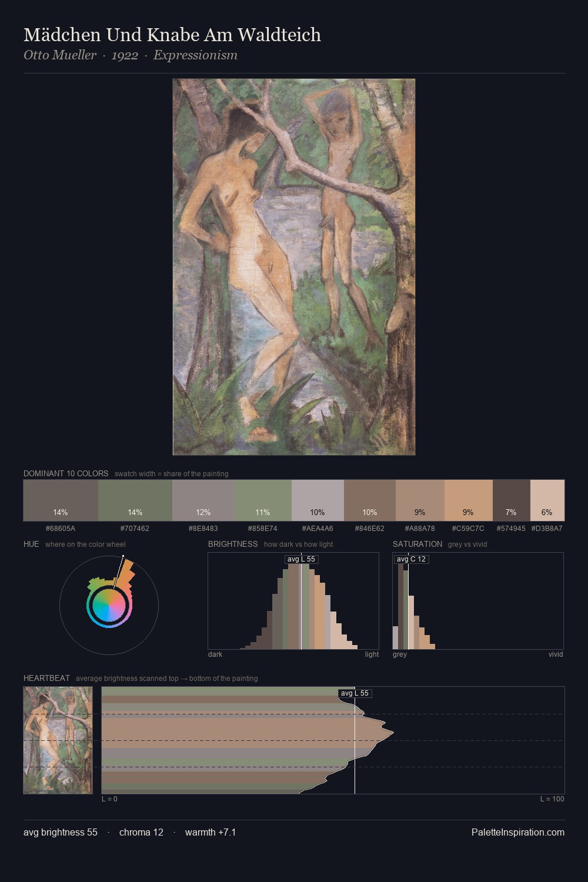Click the hex label #AEA4A6
This screenshot has width=588, height=882.
pos(318,529)
